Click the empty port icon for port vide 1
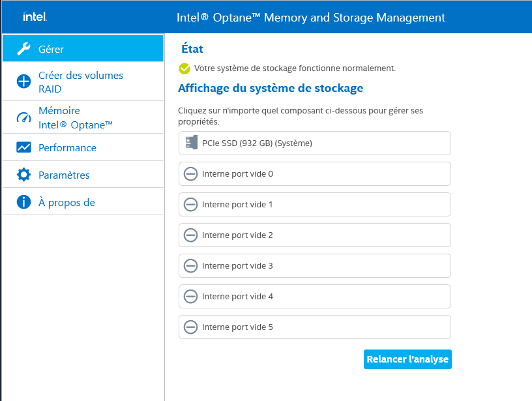Viewport: 532px width, 401px height. point(190,205)
